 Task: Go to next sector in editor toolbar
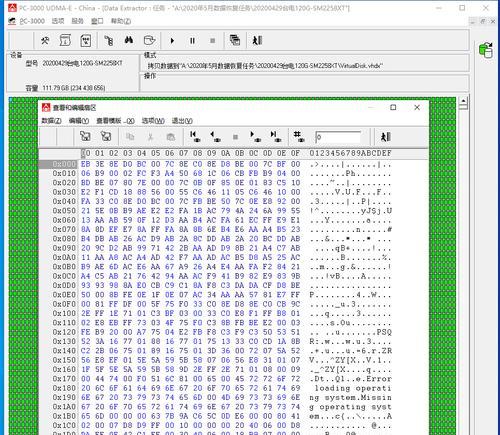point(255,136)
